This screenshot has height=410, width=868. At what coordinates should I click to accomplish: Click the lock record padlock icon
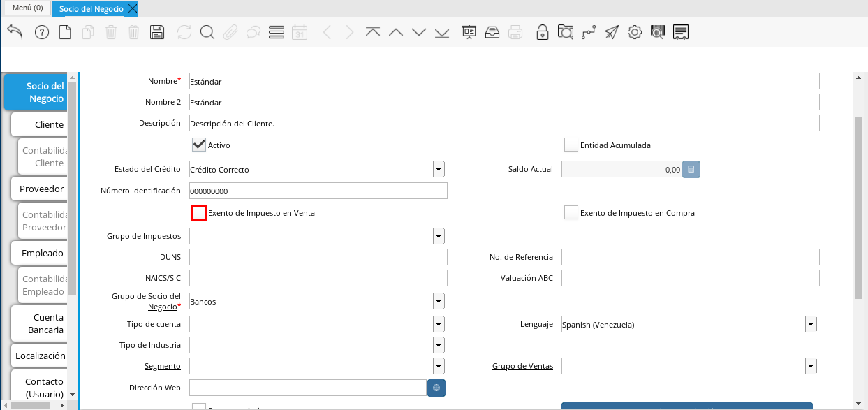tap(542, 32)
